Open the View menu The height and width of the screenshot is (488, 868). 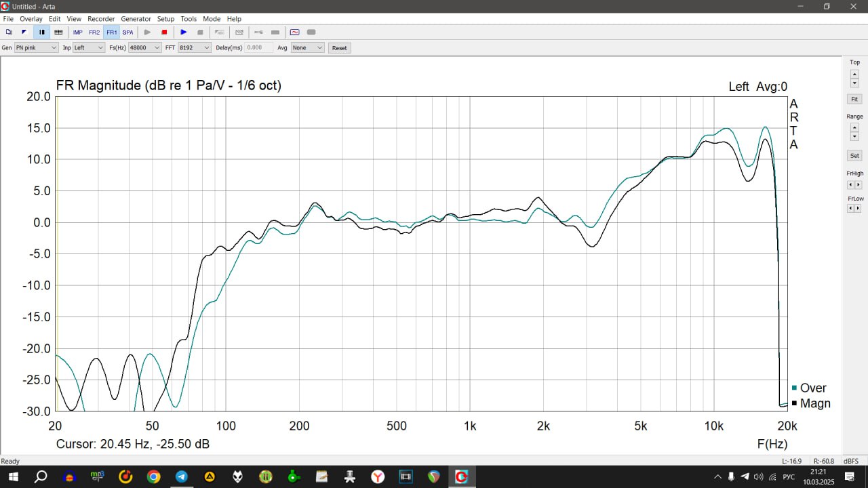[x=74, y=19]
